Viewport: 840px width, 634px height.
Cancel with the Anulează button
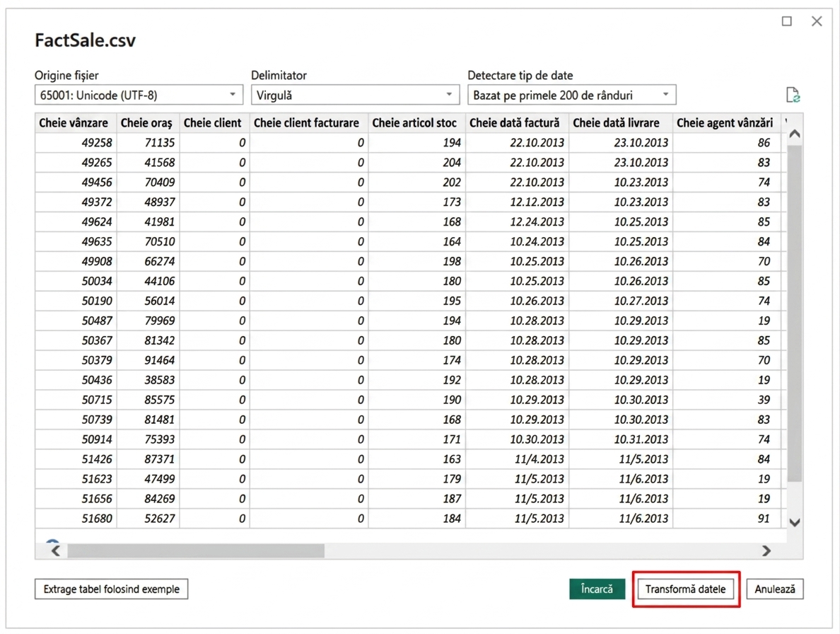tap(775, 589)
